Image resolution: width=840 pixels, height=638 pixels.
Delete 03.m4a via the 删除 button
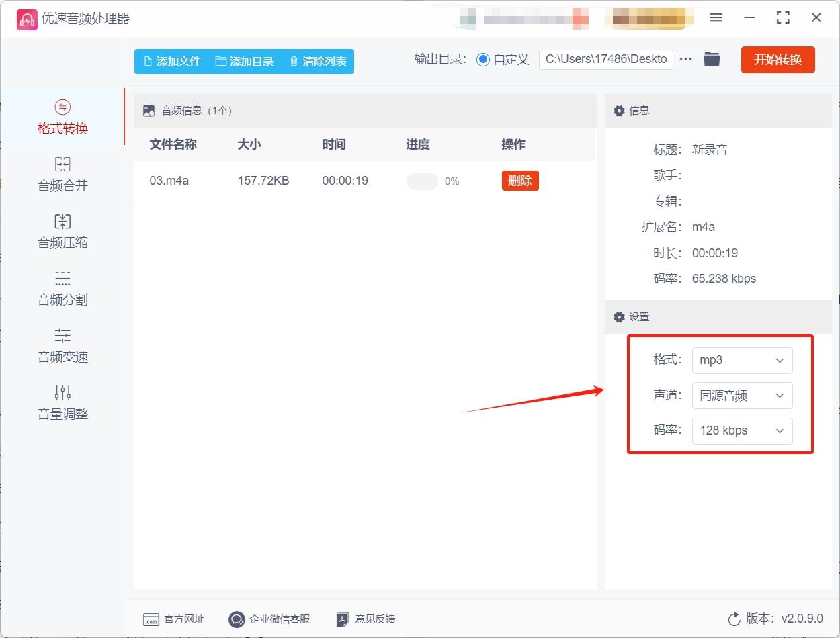point(520,181)
